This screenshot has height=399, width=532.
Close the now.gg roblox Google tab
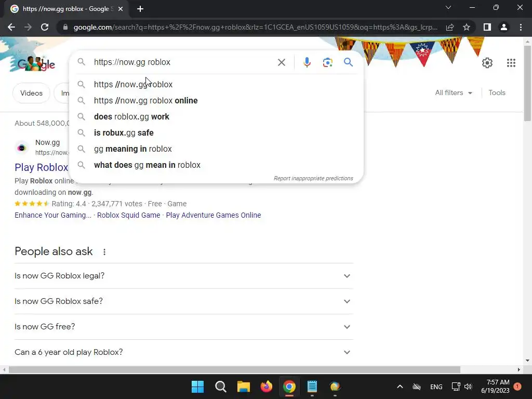(x=121, y=9)
